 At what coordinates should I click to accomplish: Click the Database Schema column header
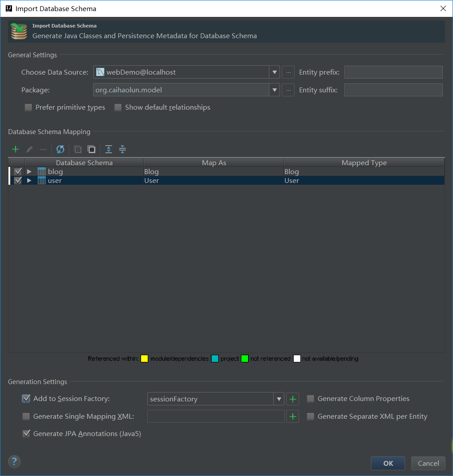(x=84, y=163)
